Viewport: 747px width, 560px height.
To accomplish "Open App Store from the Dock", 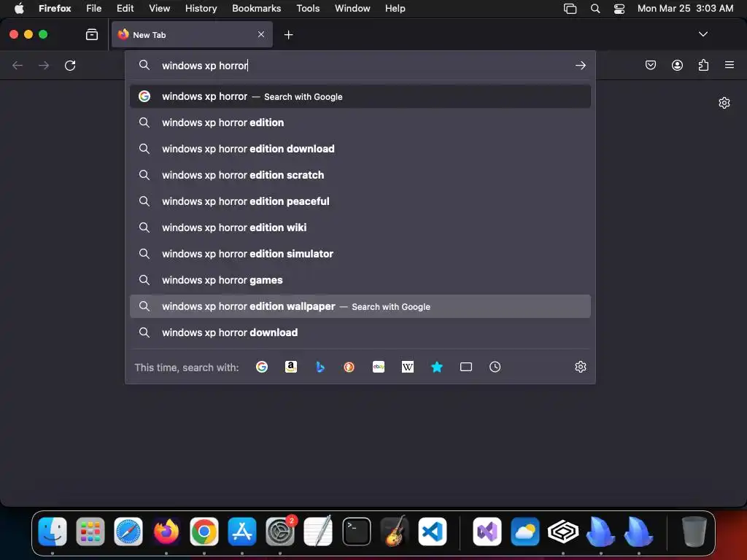I will (242, 531).
